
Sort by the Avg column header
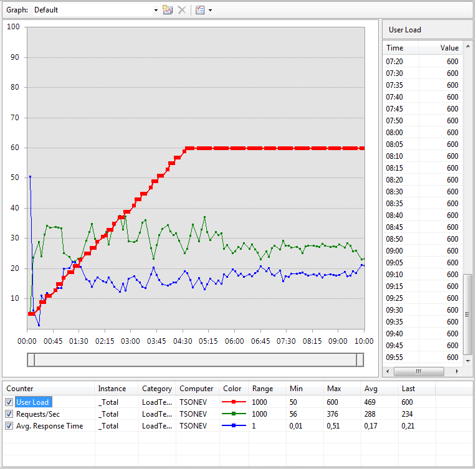[379, 389]
